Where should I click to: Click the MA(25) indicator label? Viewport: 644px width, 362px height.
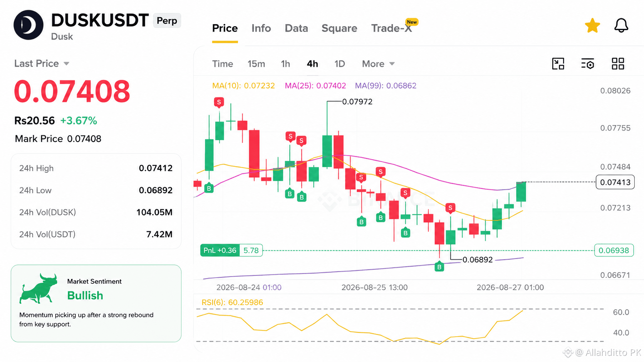[315, 86]
